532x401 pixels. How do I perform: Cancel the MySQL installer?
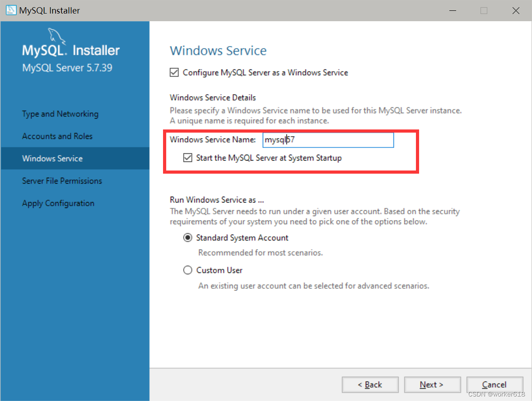point(495,385)
